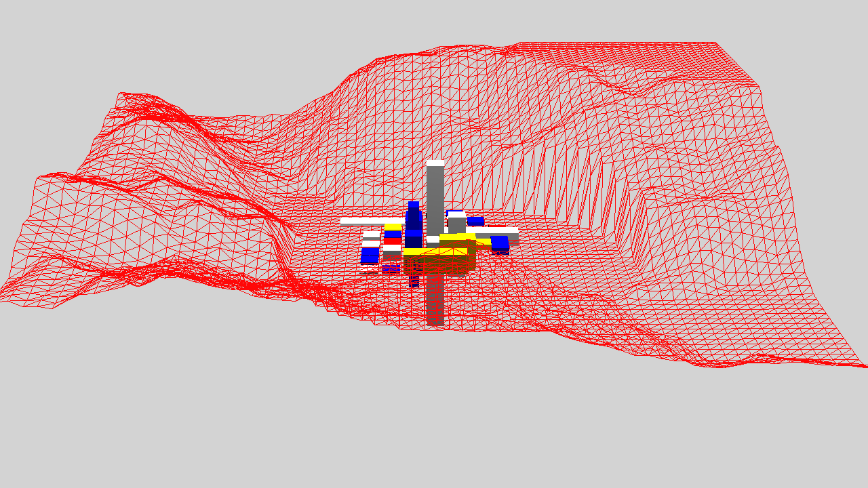Pick the dark blue bottle-shaped tower

coord(414,225)
